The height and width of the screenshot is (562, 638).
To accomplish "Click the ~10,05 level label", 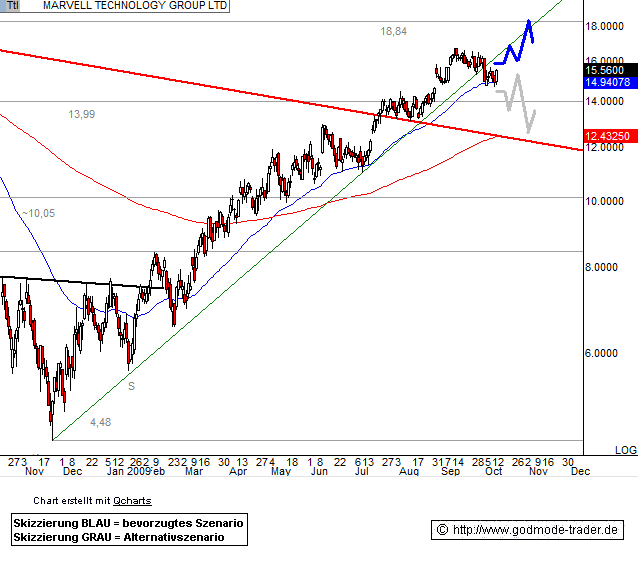I will [x=38, y=213].
